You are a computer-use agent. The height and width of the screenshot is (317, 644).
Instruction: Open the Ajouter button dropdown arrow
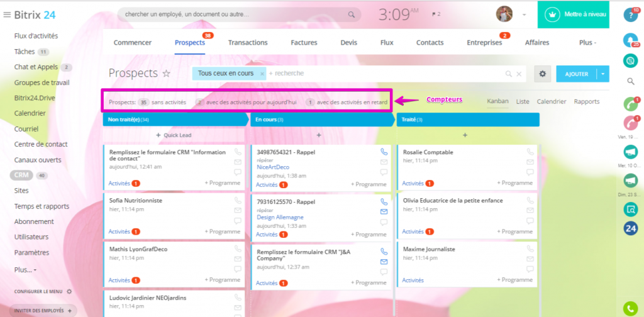click(603, 74)
